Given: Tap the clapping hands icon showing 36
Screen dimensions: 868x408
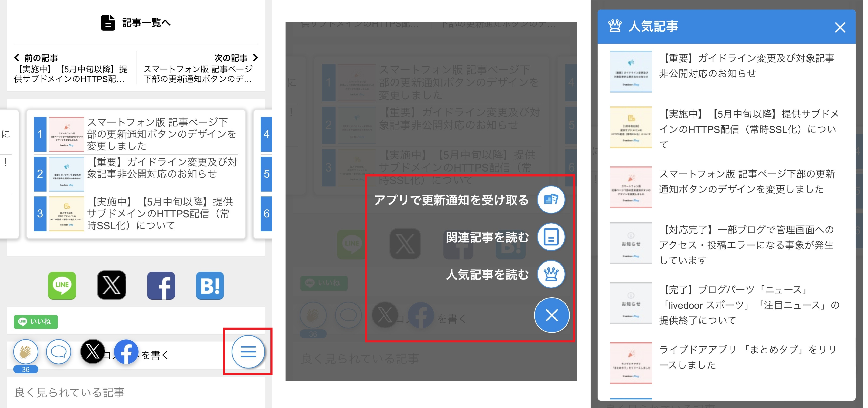Looking at the screenshot, I should pyautogui.click(x=26, y=352).
